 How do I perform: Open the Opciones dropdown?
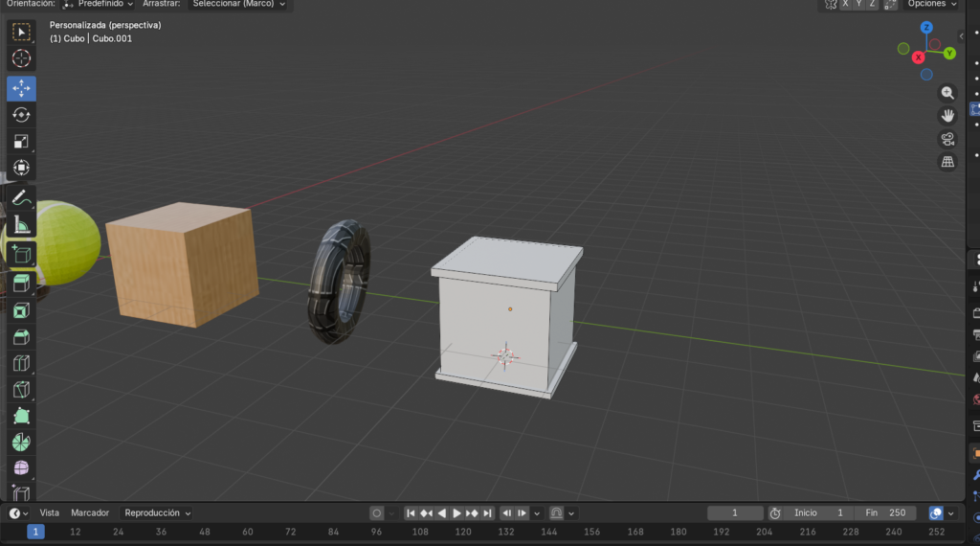pyautogui.click(x=931, y=4)
